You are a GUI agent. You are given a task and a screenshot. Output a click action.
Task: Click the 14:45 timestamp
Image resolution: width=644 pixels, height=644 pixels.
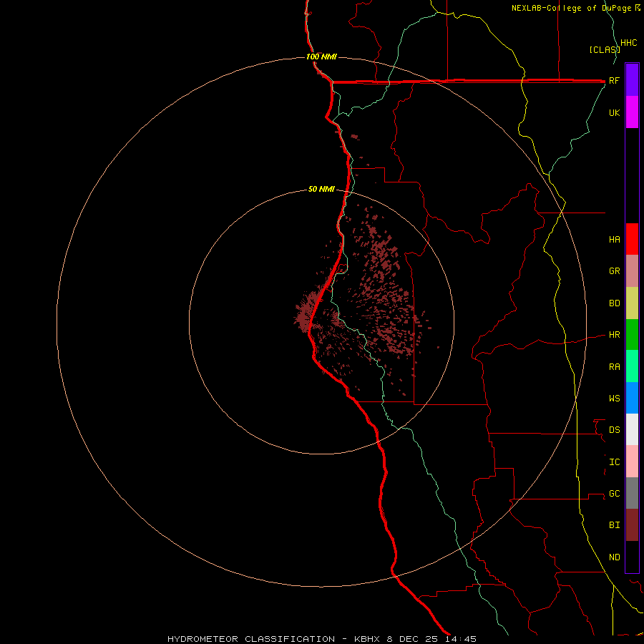[461, 639]
